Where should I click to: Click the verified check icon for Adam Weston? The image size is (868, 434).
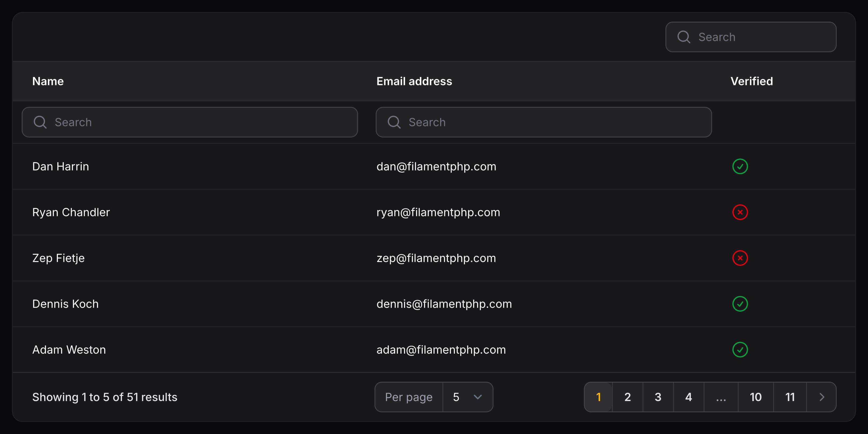pyautogui.click(x=740, y=350)
